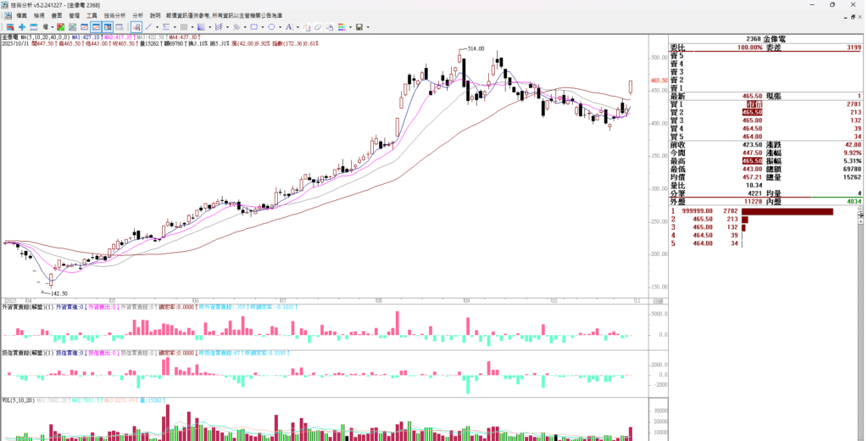Select the rectangle drawing tool
868x441 pixels.
pyautogui.click(x=253, y=26)
